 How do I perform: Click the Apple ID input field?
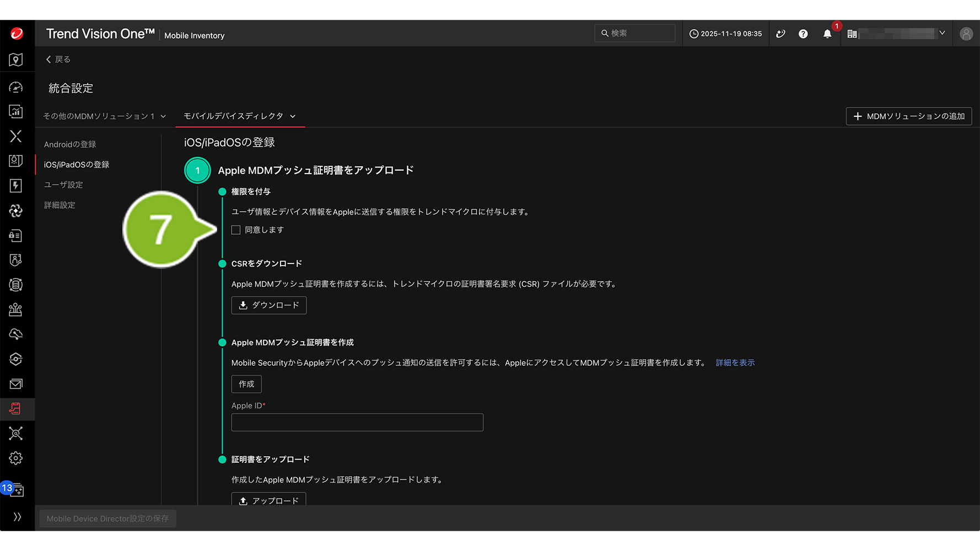(x=357, y=423)
